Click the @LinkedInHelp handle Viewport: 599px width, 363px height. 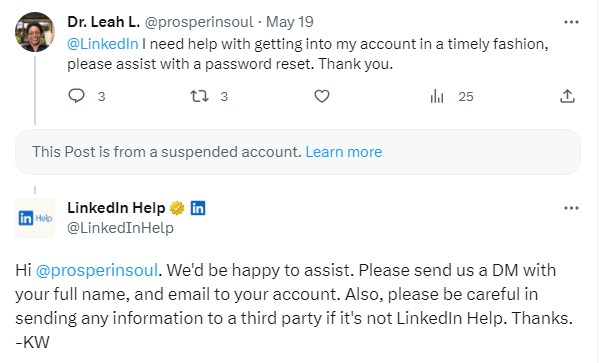point(120,228)
